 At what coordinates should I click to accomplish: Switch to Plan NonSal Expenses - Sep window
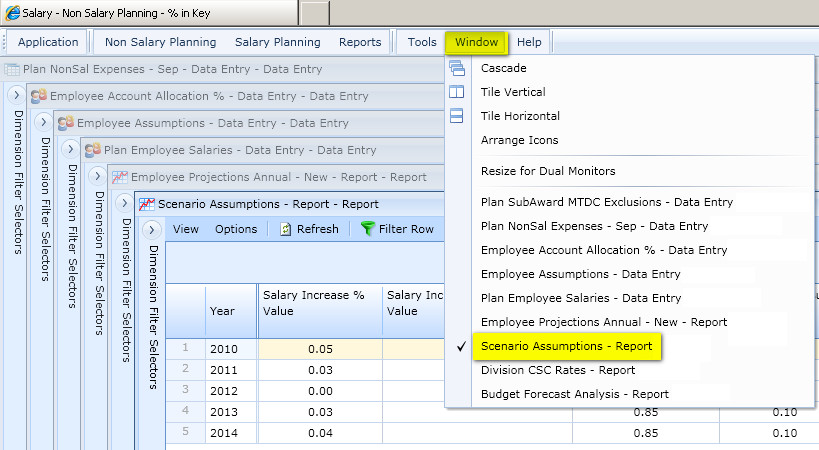[594, 226]
